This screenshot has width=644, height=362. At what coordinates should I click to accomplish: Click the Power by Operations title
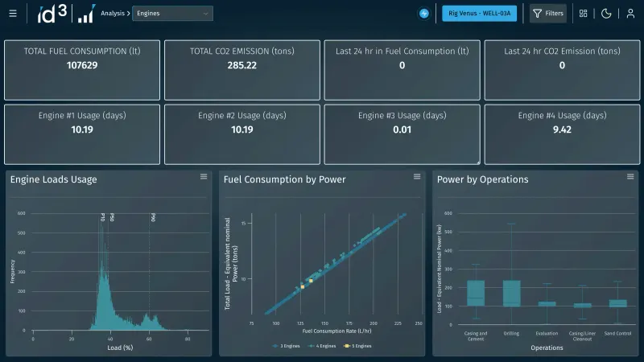[x=482, y=179]
